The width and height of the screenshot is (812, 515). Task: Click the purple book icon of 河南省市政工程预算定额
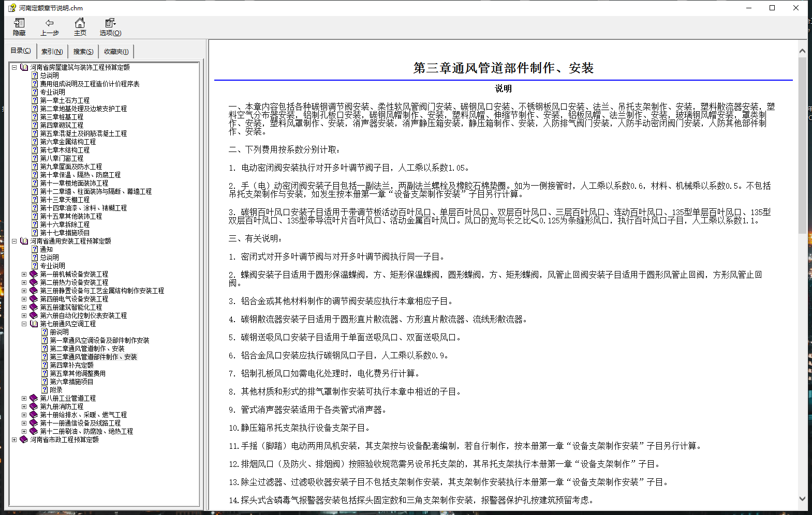[x=24, y=440]
